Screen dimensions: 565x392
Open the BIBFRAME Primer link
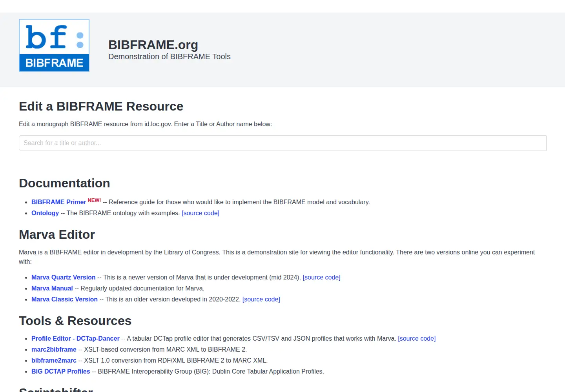pos(58,202)
